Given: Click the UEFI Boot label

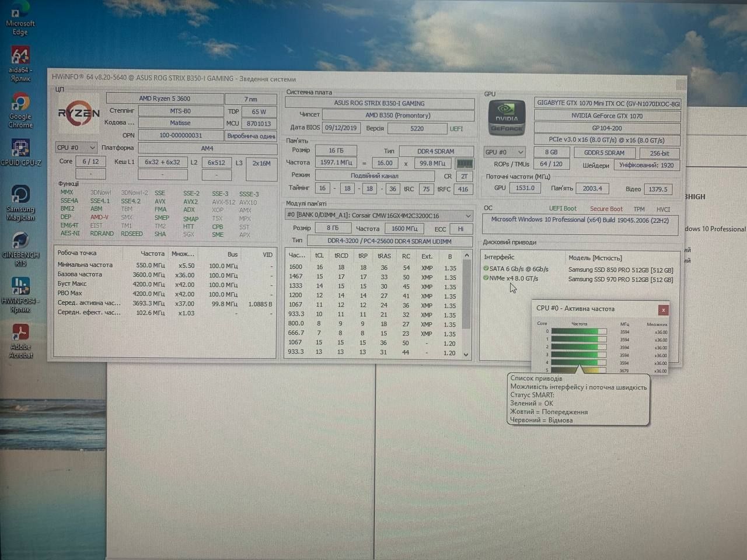Looking at the screenshot, I should tap(562, 208).
